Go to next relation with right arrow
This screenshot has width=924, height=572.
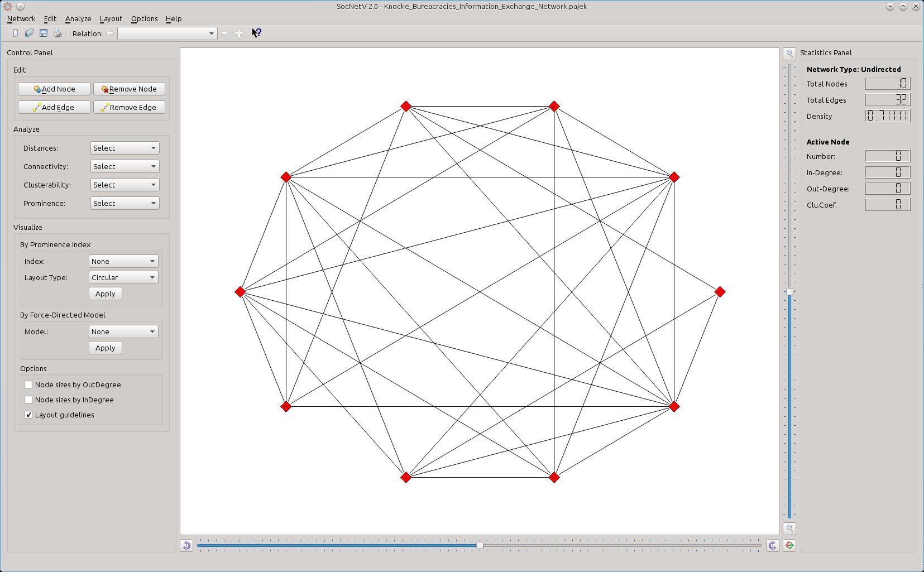224,33
